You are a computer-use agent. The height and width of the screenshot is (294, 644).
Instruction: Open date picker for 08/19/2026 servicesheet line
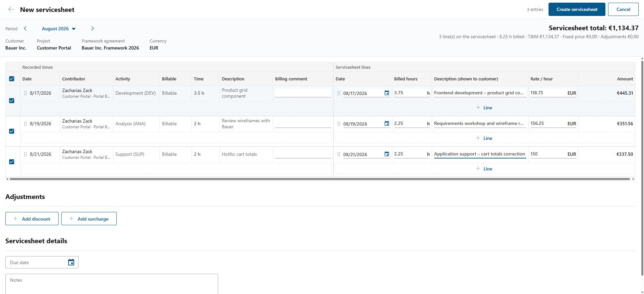387,124
